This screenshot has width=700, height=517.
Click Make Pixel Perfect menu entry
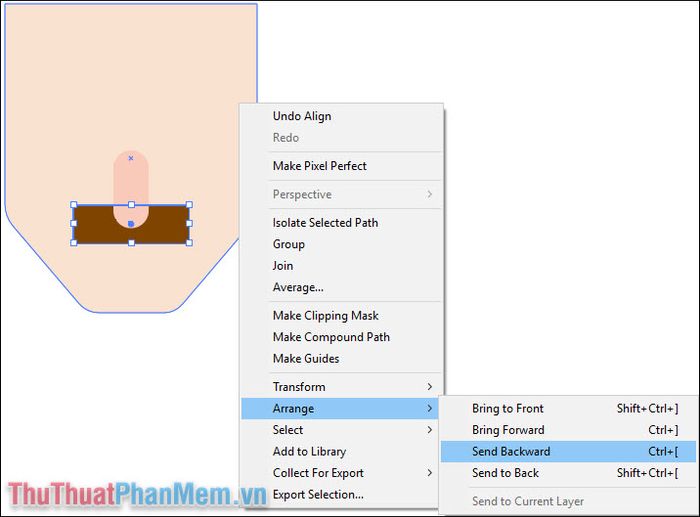click(342, 166)
